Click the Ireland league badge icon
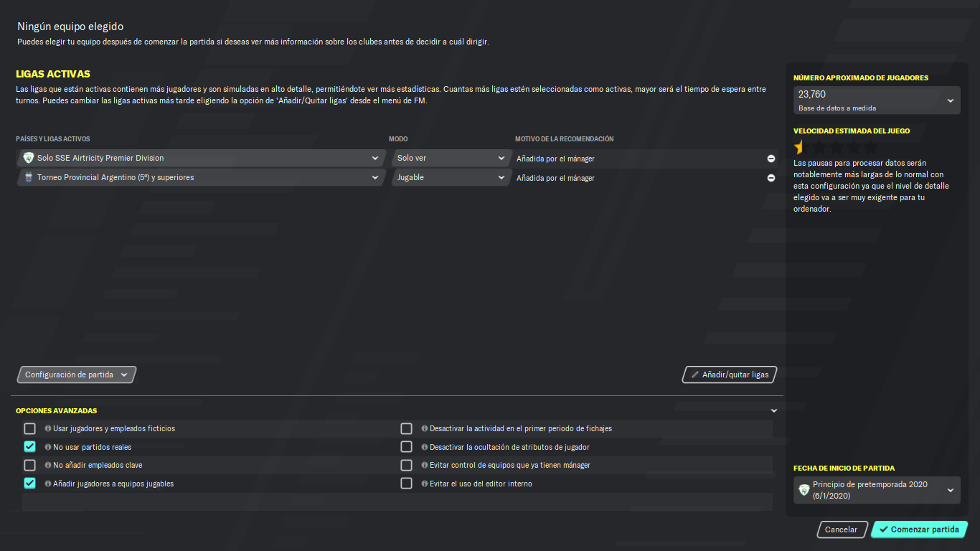980x551 pixels. [29, 158]
